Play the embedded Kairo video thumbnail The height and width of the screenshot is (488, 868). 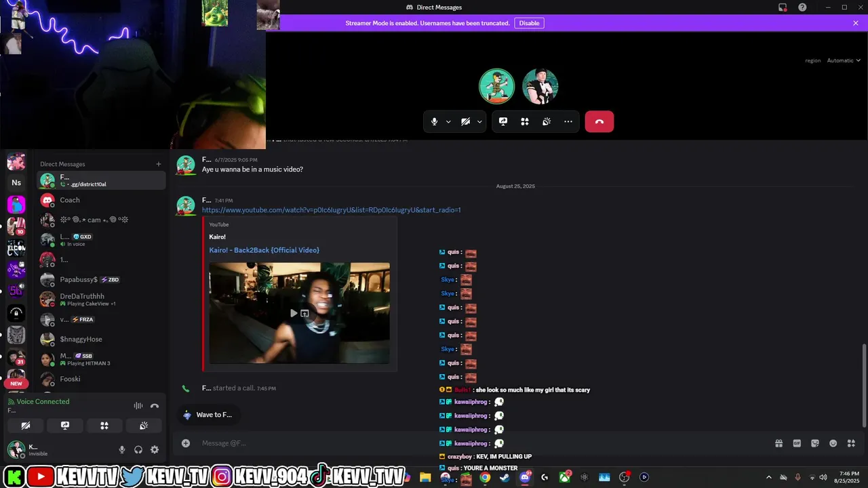click(294, 313)
